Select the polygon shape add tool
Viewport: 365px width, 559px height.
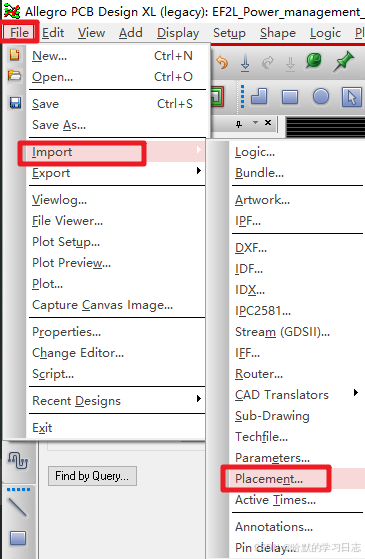pyautogui.click(x=259, y=96)
